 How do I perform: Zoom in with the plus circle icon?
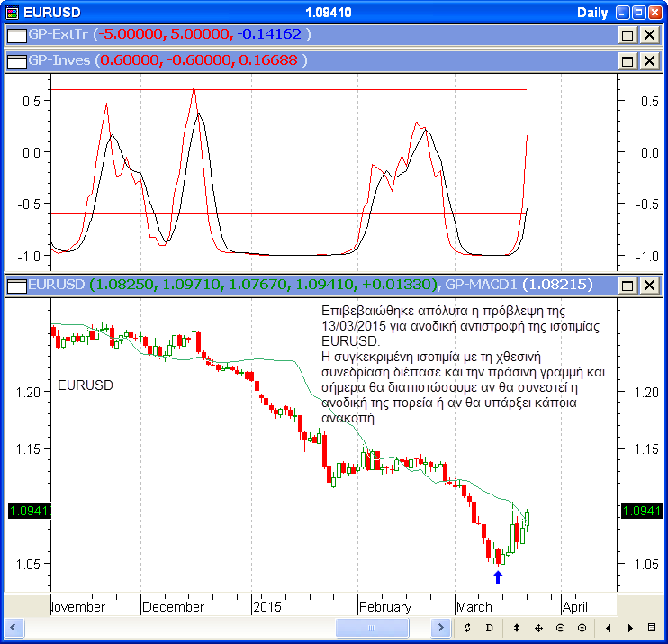[x=582, y=628]
